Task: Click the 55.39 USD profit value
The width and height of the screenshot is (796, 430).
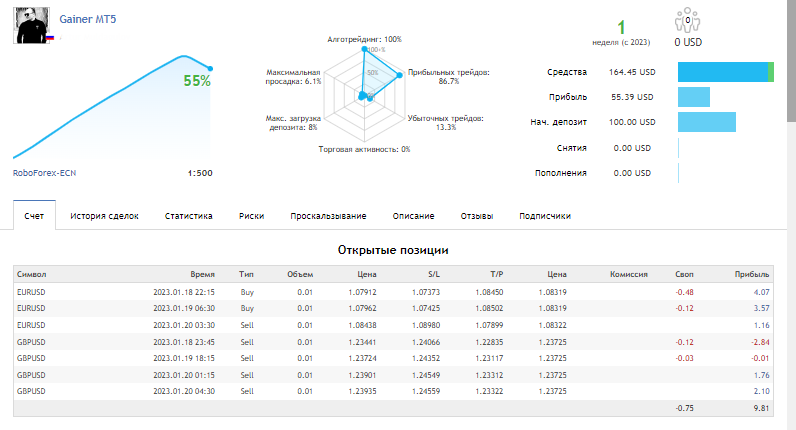Action: (x=632, y=97)
